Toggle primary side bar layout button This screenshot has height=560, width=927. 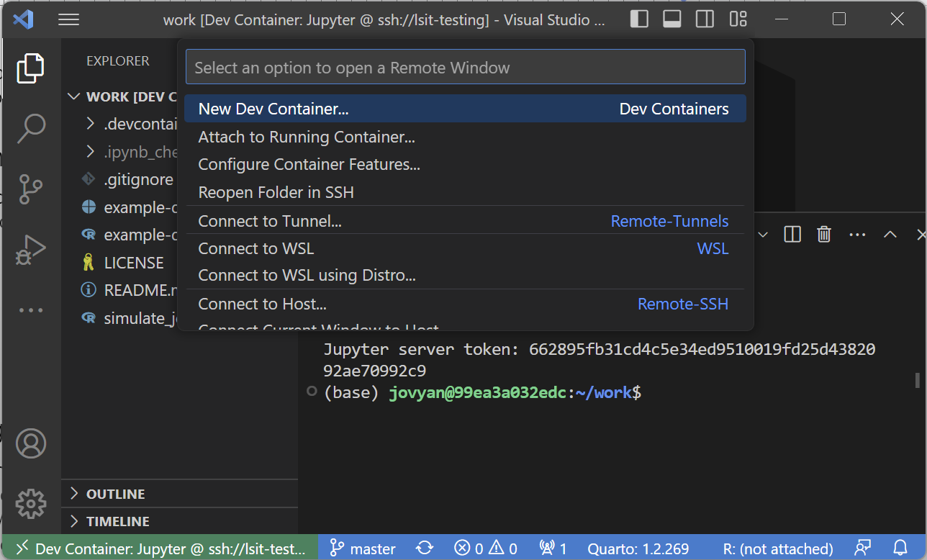[x=639, y=19]
